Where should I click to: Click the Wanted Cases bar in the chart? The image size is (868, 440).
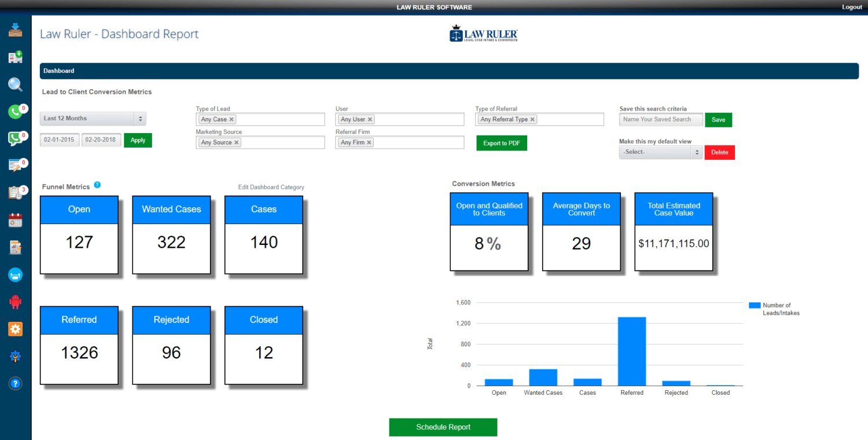(543, 377)
